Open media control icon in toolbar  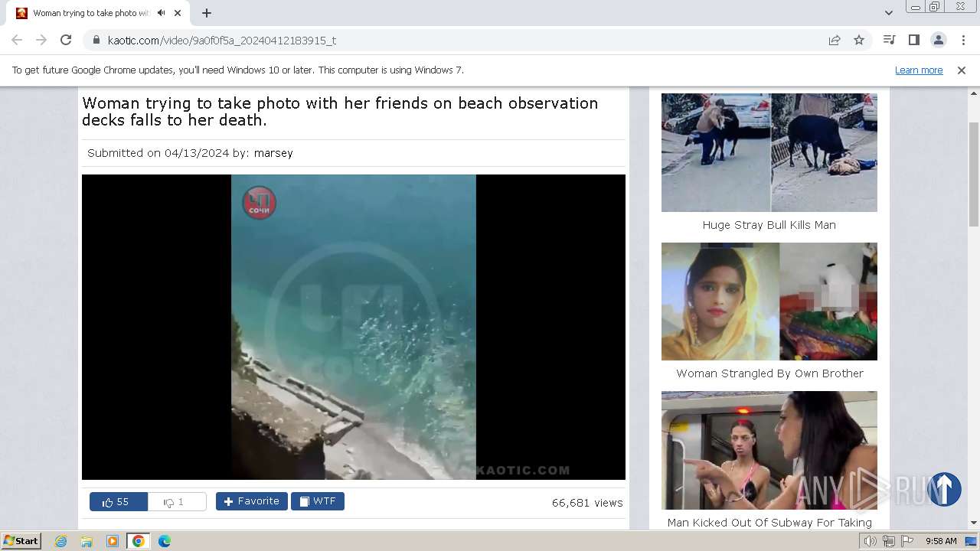[x=889, y=40]
